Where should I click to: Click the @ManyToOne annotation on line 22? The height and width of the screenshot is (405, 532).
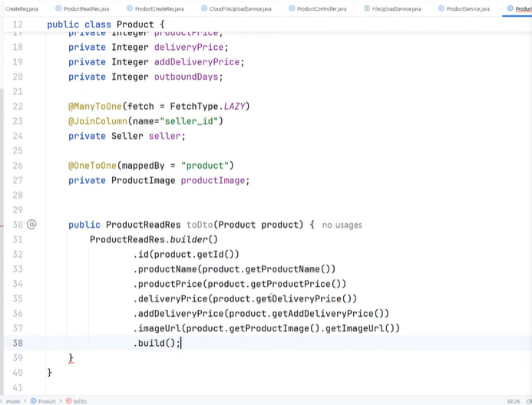94,107
